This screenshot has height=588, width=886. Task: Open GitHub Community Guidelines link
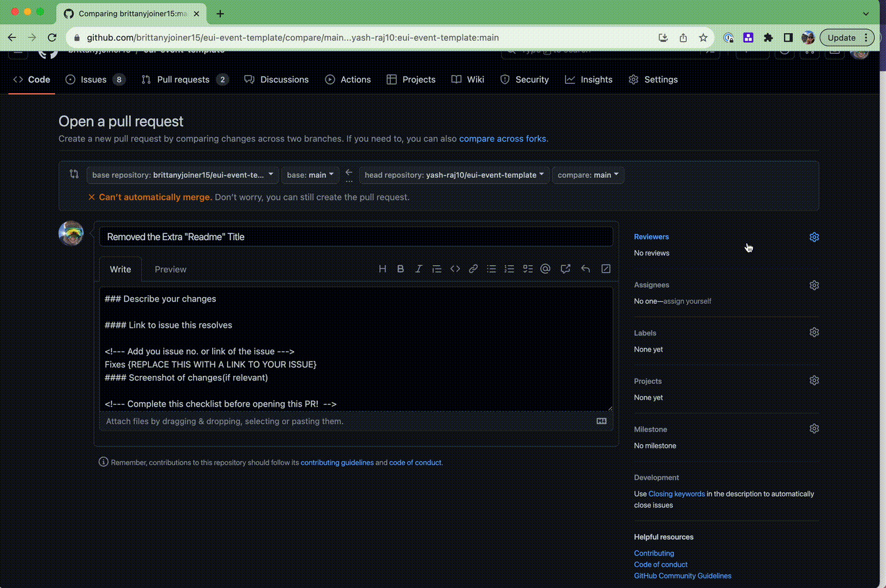click(683, 576)
